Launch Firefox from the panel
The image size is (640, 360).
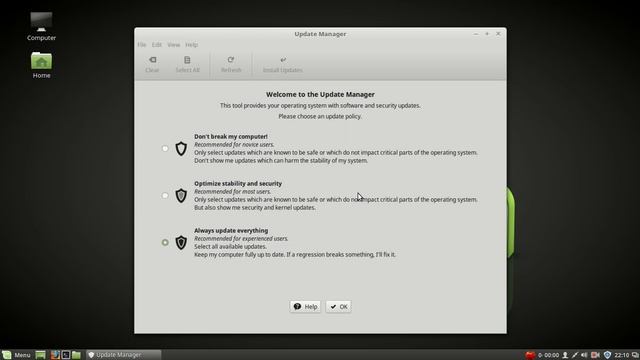pos(55,355)
